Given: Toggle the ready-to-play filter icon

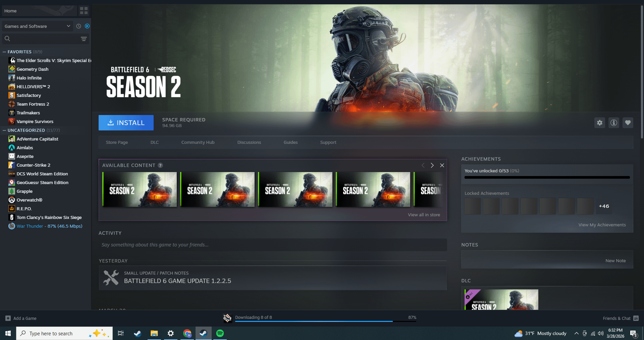Looking at the screenshot, I should pos(87,26).
